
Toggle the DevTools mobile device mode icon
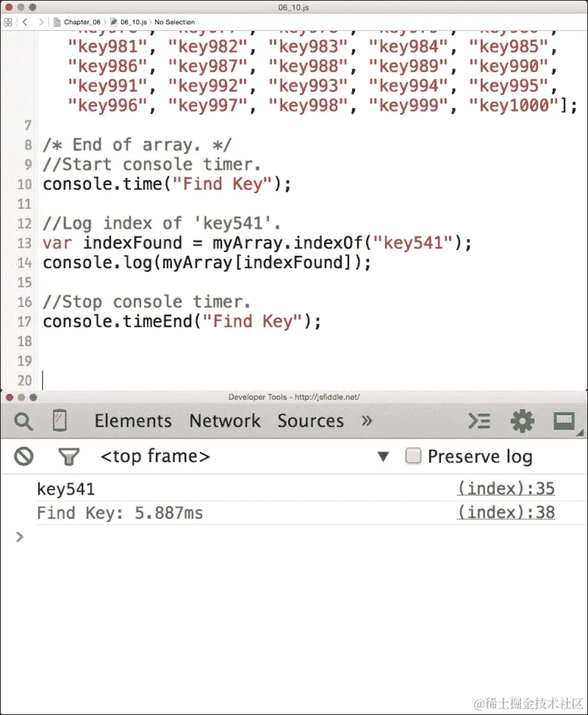coord(60,420)
